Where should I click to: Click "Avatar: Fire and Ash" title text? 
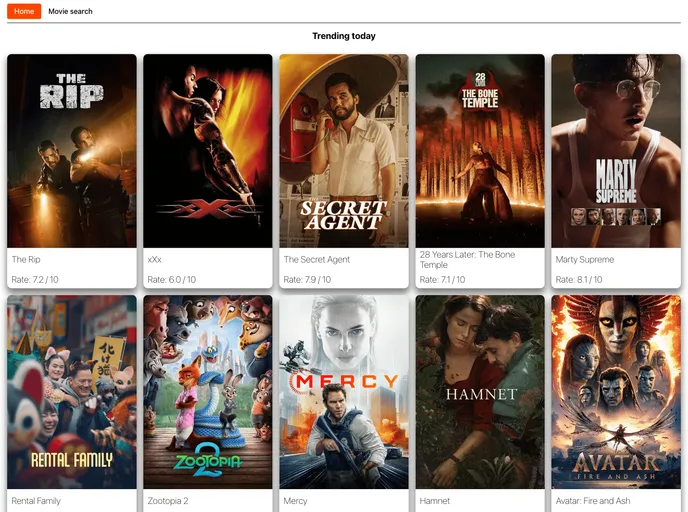(x=593, y=501)
